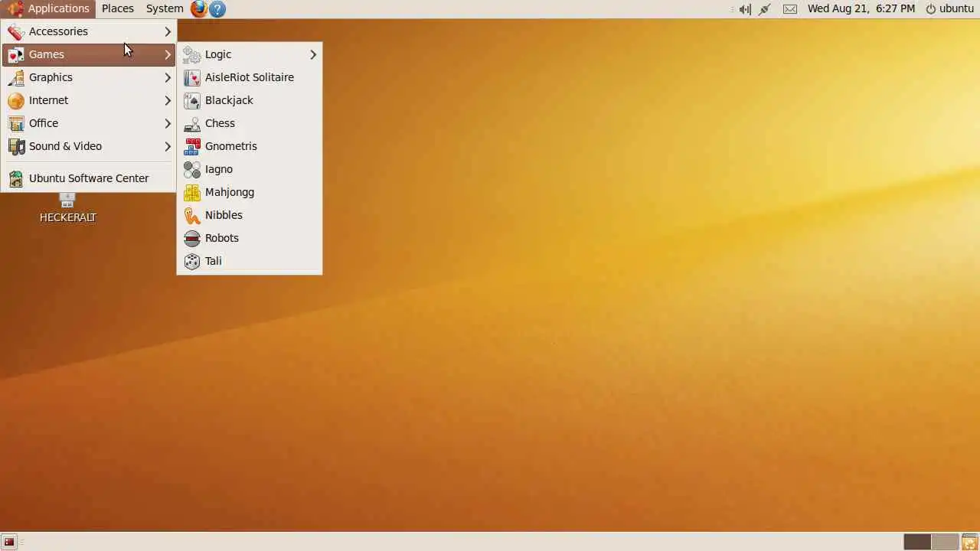
Task: Expand the Games submenu arrow
Action: click(x=168, y=54)
